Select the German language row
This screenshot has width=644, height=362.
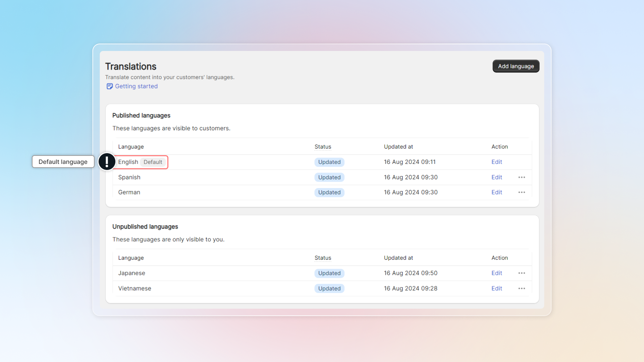(129, 192)
